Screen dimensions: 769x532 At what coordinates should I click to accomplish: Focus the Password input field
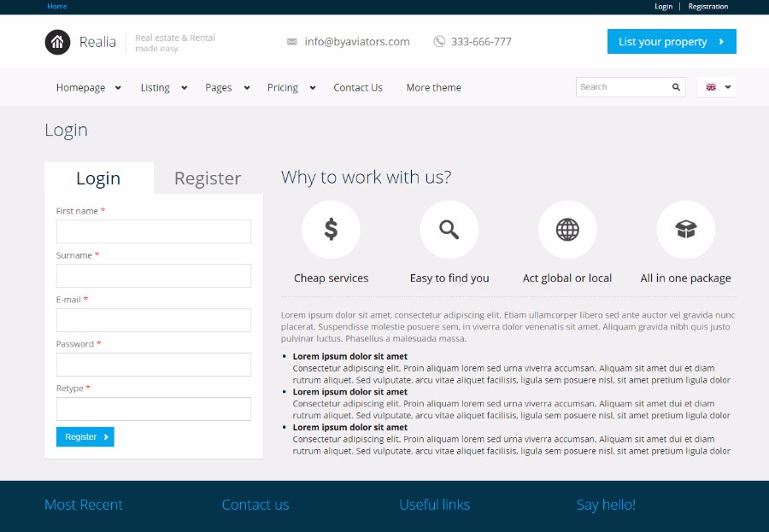tap(154, 365)
